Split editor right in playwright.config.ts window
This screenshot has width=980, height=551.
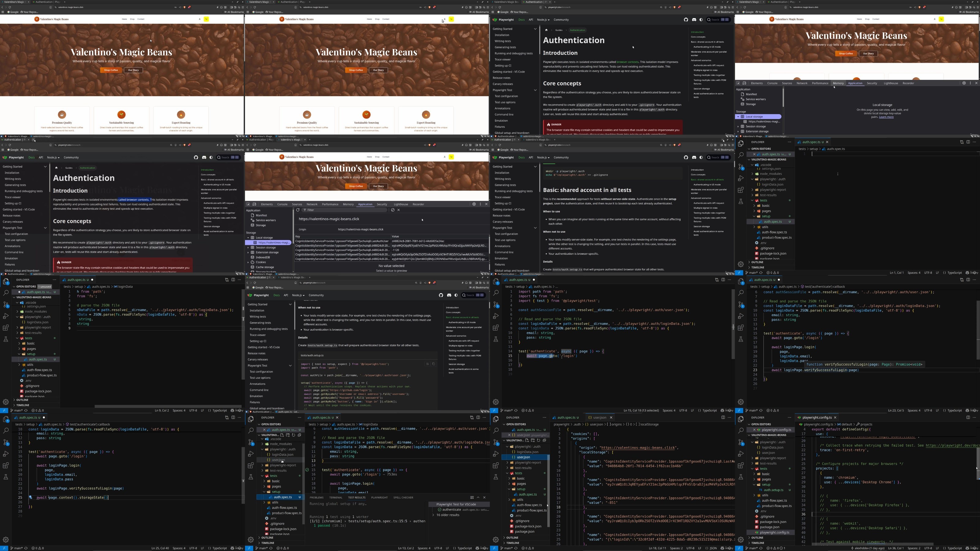tap(968, 418)
